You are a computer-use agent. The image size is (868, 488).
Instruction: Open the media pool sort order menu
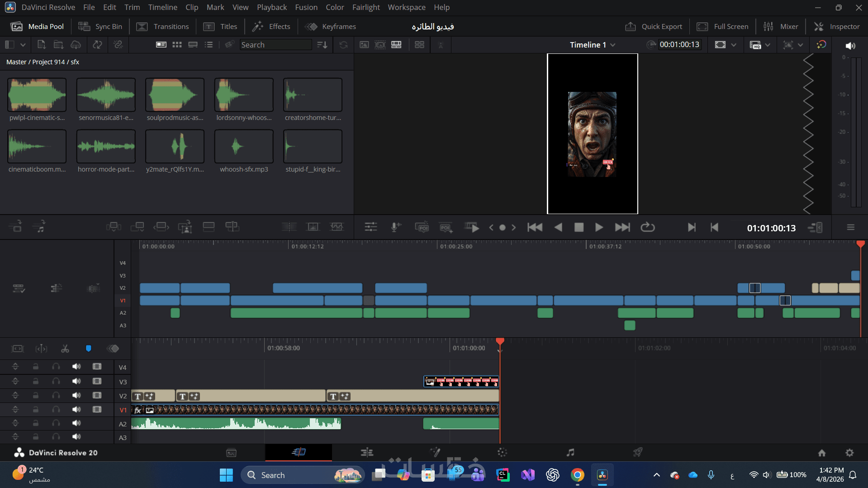pyautogui.click(x=322, y=44)
